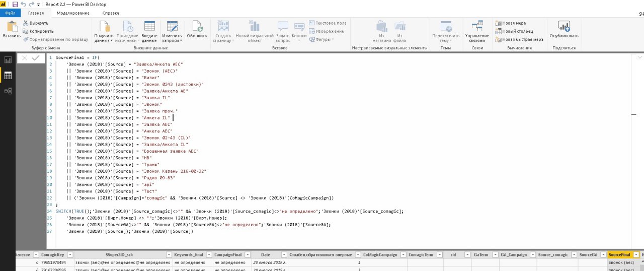Open the Файл menu

11,13
